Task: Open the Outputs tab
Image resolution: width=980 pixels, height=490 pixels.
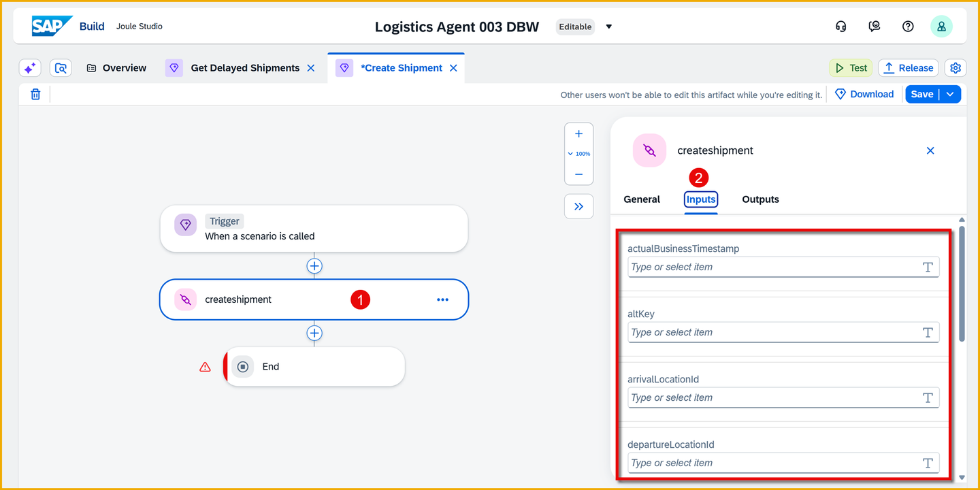Action: (761, 199)
